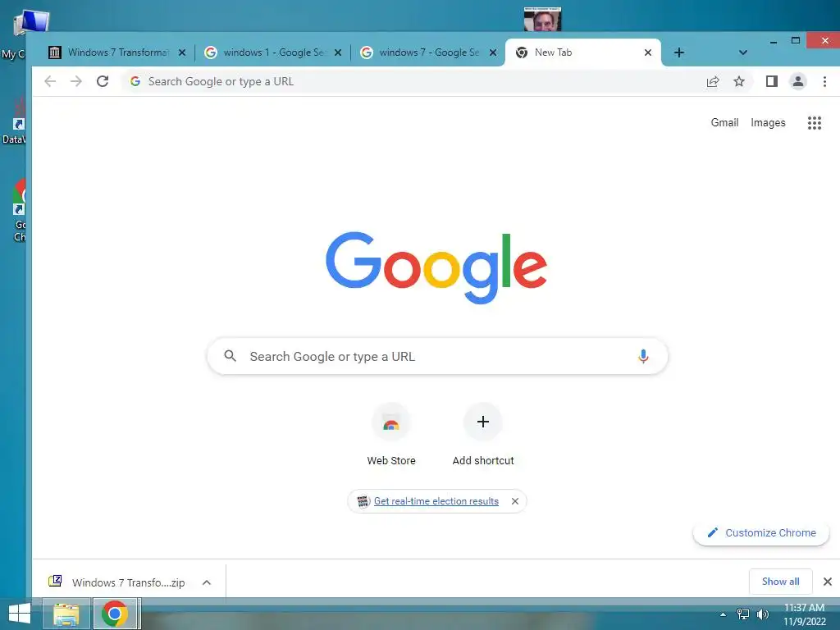The image size is (840, 630).
Task: Click the central Google search box
Action: click(437, 356)
